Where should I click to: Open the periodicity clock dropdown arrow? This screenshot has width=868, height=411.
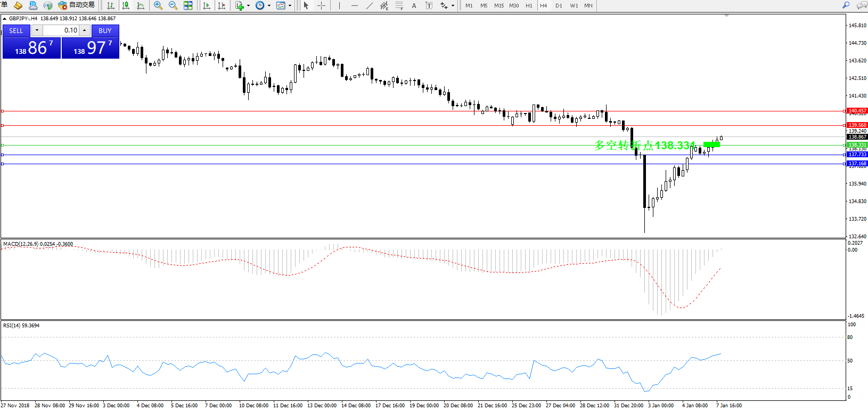(269, 5)
